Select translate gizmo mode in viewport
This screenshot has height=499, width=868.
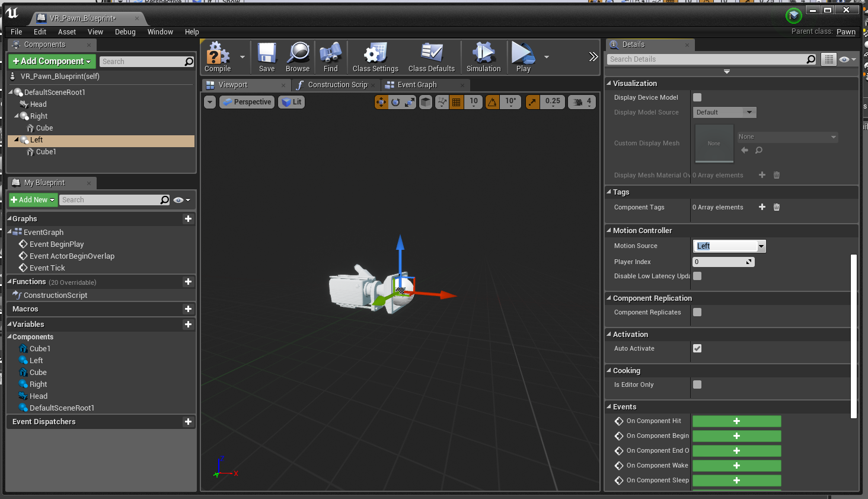(381, 102)
